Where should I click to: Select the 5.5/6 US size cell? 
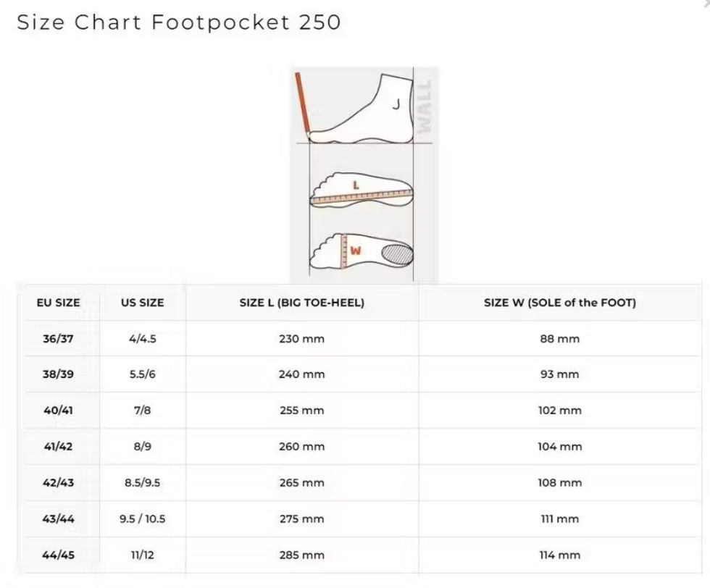pos(142,374)
